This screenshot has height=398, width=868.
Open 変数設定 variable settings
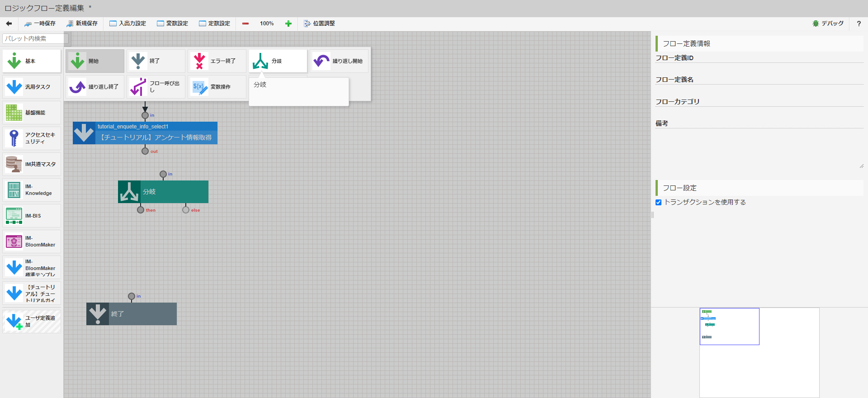point(173,24)
